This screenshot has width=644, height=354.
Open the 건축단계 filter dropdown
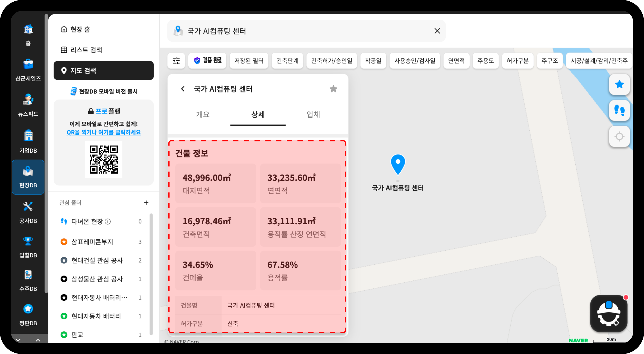click(x=287, y=60)
